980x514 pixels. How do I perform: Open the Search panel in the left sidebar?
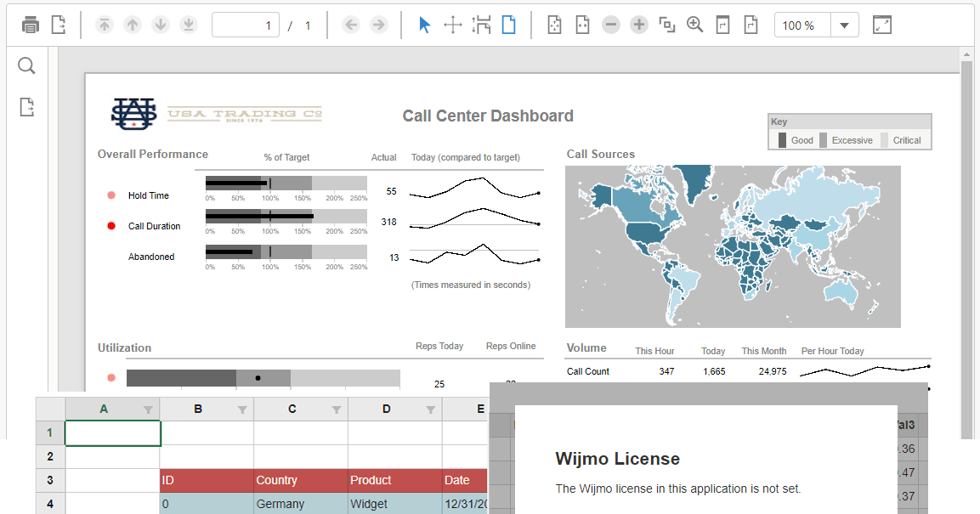[26, 66]
